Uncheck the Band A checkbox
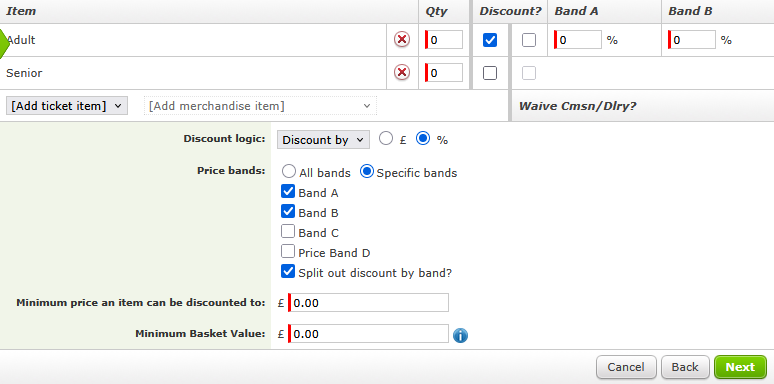Viewport: 774px width, 384px height. point(288,192)
